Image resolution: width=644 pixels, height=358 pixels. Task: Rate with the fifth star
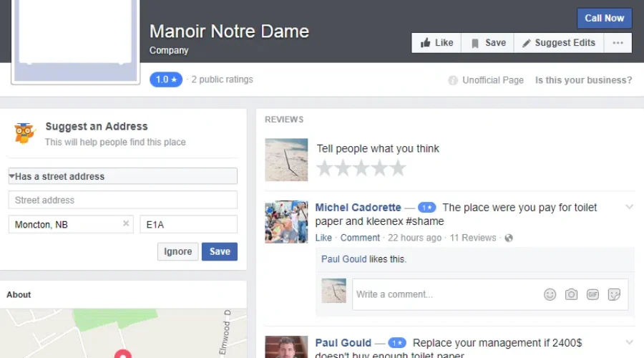point(398,168)
